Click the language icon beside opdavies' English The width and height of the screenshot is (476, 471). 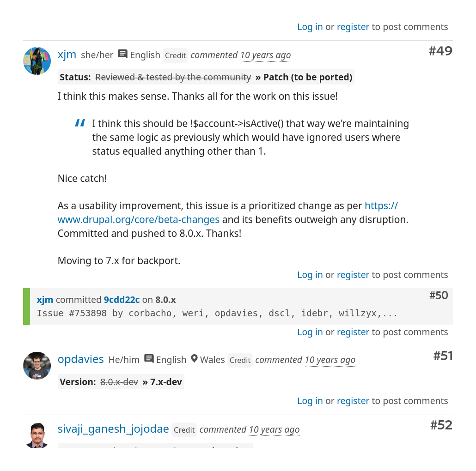[149, 359]
